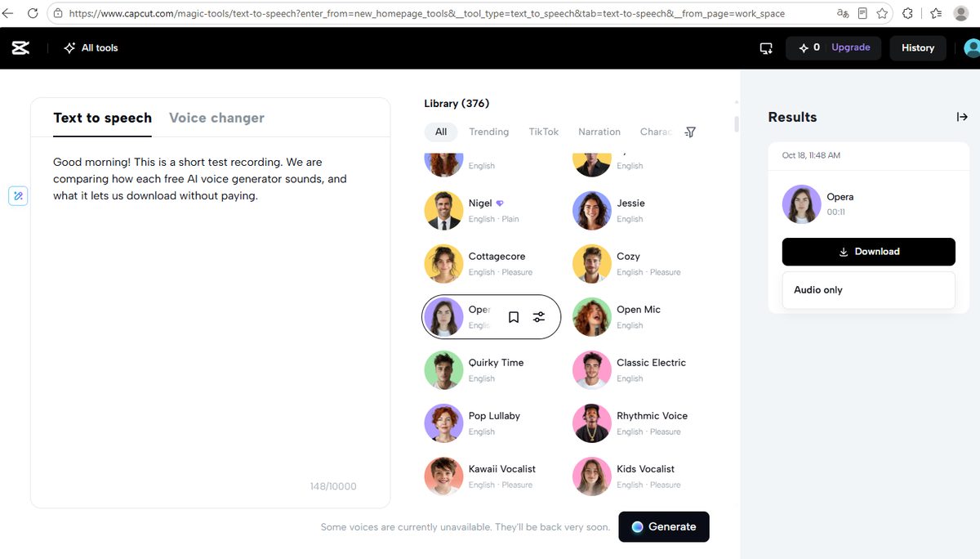980x559 pixels.
Task: Click the Download button in Results
Action: (x=868, y=252)
